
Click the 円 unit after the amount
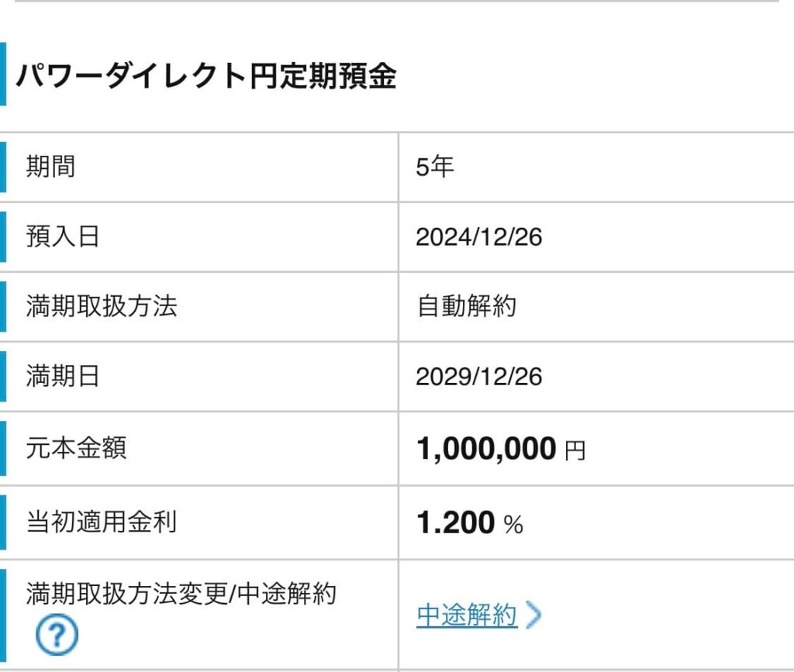point(575,451)
